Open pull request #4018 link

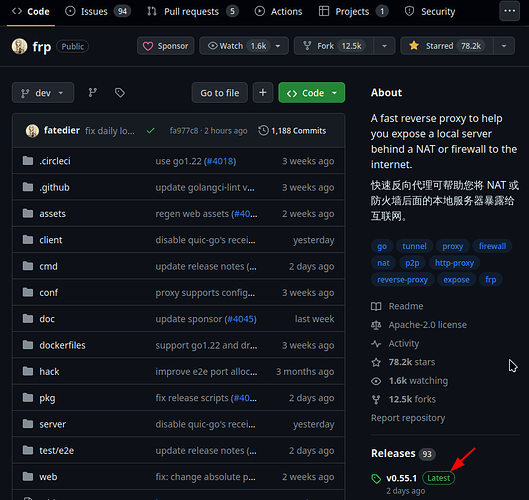tap(220, 161)
